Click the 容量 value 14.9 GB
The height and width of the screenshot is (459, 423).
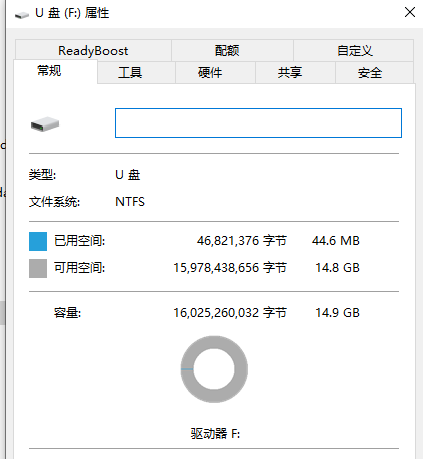(x=337, y=313)
